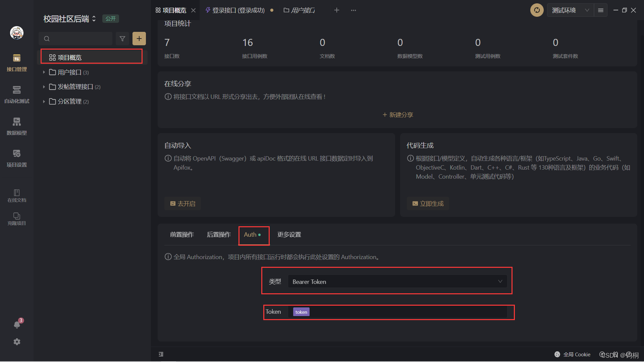644x362 pixels.
Task: Click the filter funnel icon
Action: (x=122, y=39)
